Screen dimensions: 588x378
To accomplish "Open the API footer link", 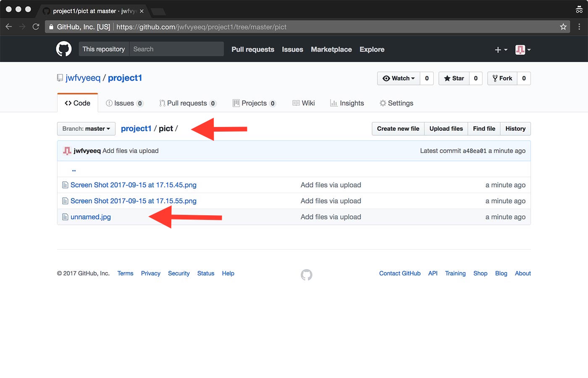I will [x=433, y=273].
